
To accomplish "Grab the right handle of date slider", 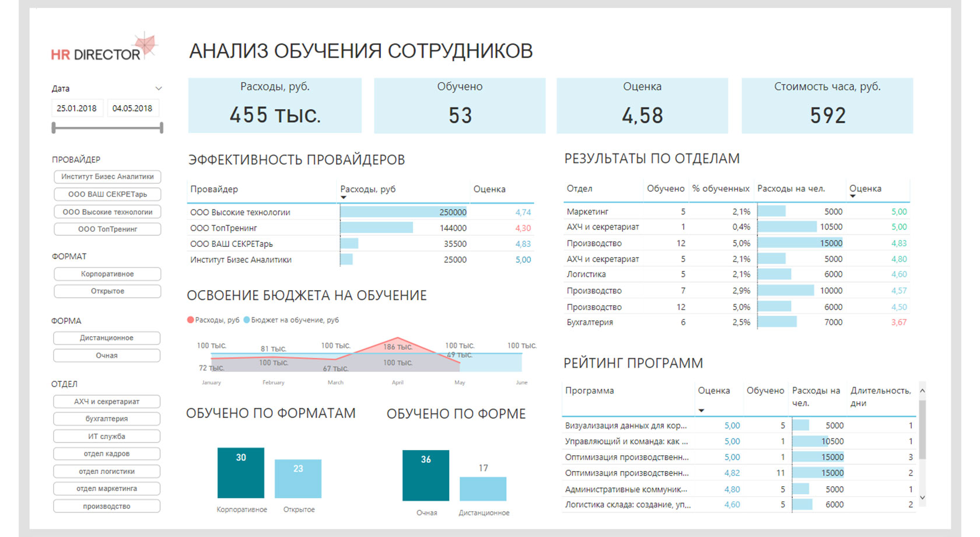I will pos(161,127).
